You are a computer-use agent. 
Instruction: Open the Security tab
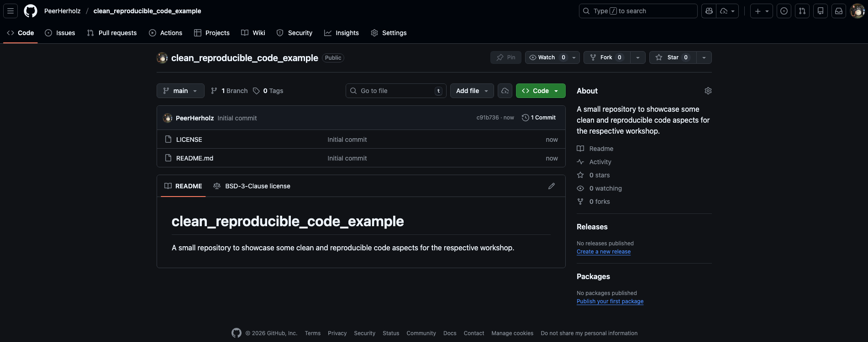295,33
